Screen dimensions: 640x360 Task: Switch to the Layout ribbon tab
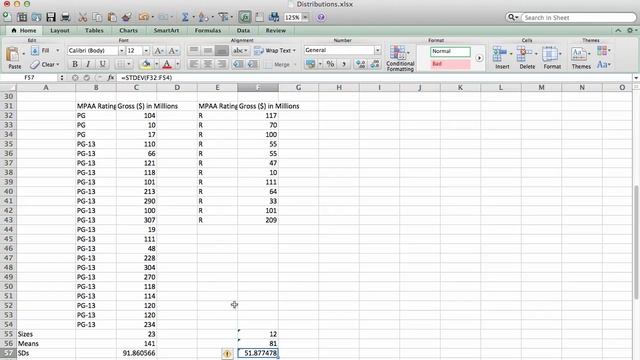point(60,31)
